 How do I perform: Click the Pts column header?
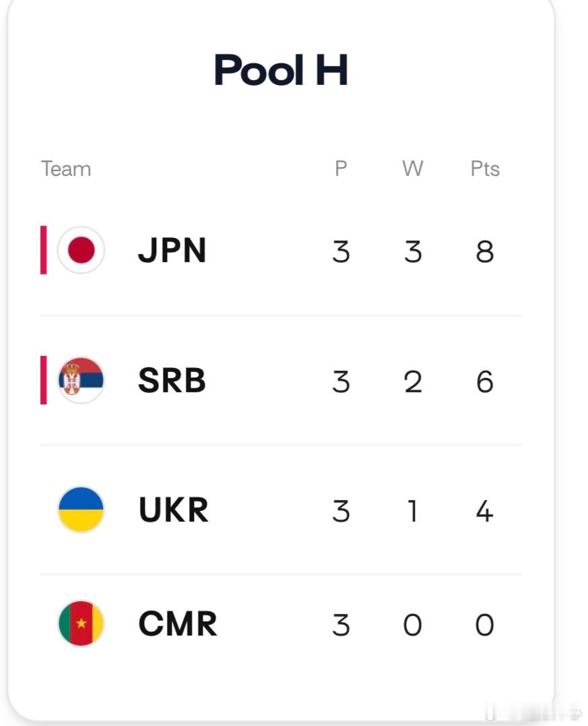(485, 169)
